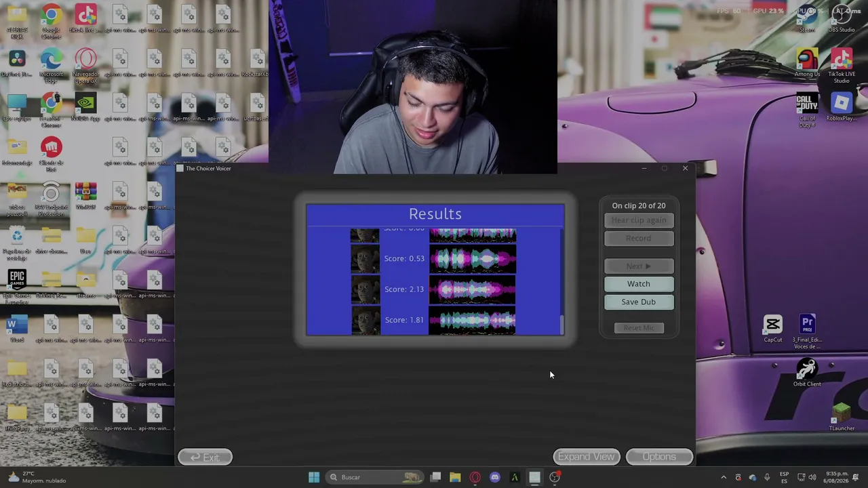Open RAV Endpoint Protection desktop shortcut
This screenshot has width=868, height=488.
(52, 199)
